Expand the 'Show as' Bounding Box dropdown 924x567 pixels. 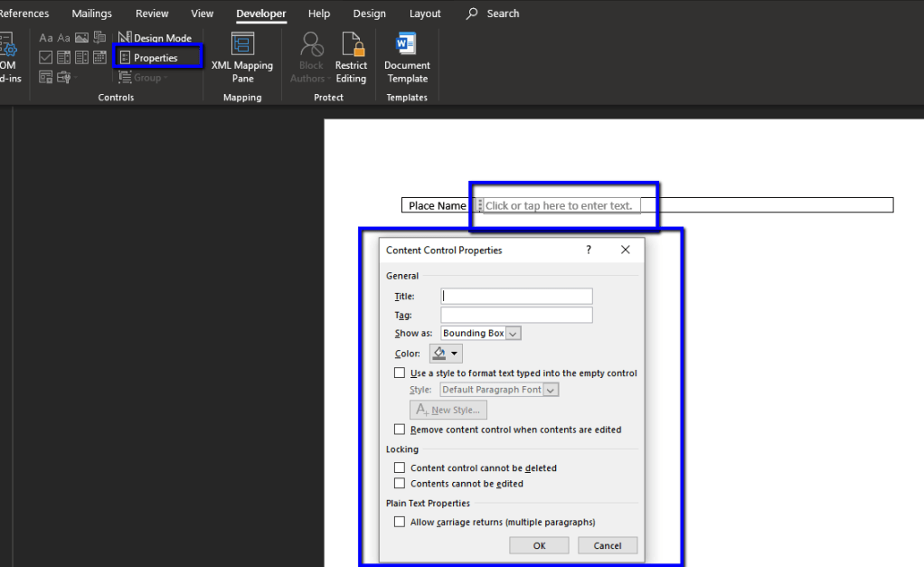click(x=513, y=334)
